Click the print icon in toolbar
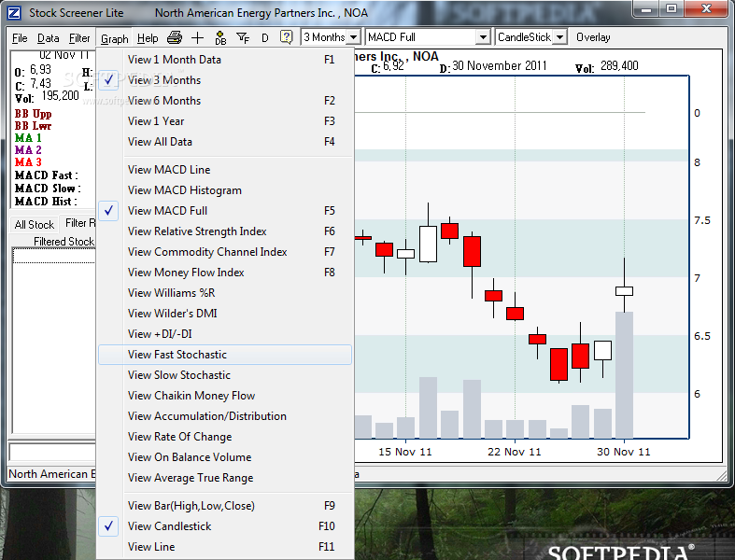This screenshot has height=560, width=735. (x=175, y=37)
